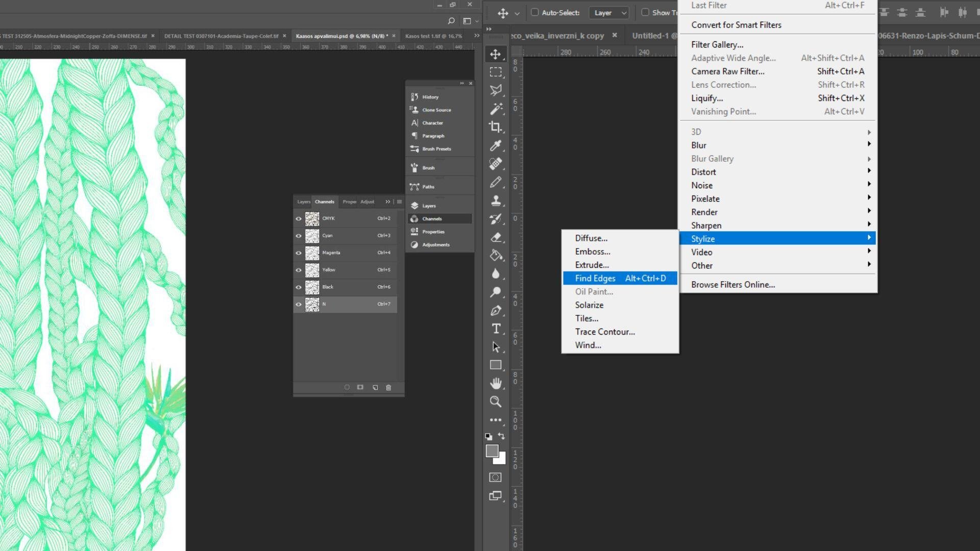Viewport: 980px width, 551px height.
Task: Open the Layer auto-select dropdown
Action: 608,13
